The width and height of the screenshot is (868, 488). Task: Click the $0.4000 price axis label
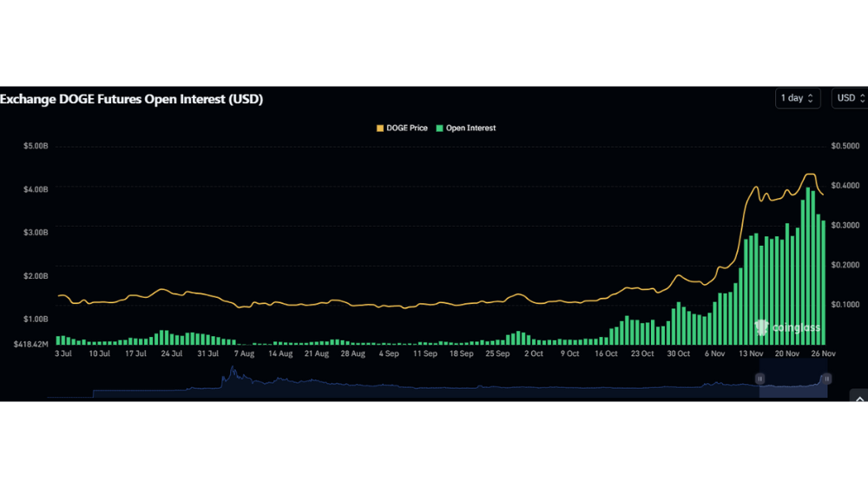[845, 186]
